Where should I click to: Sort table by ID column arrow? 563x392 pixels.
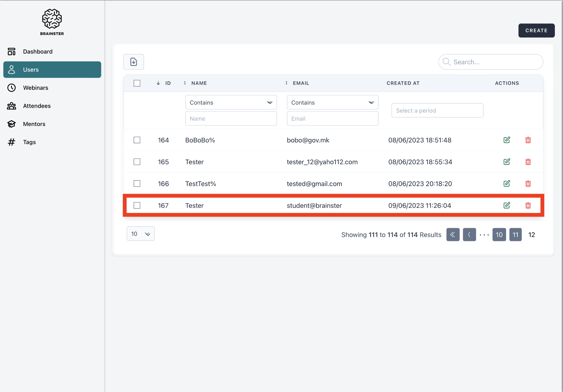tap(158, 83)
